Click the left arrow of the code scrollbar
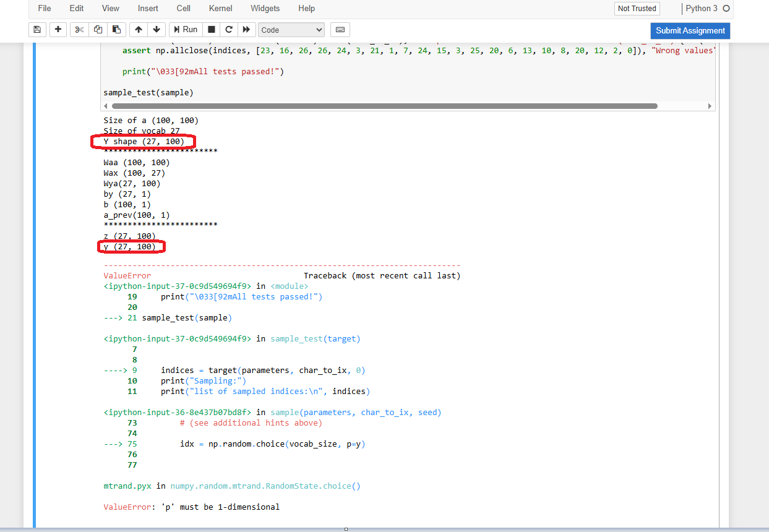Image resolution: width=769 pixels, height=532 pixels. click(106, 106)
